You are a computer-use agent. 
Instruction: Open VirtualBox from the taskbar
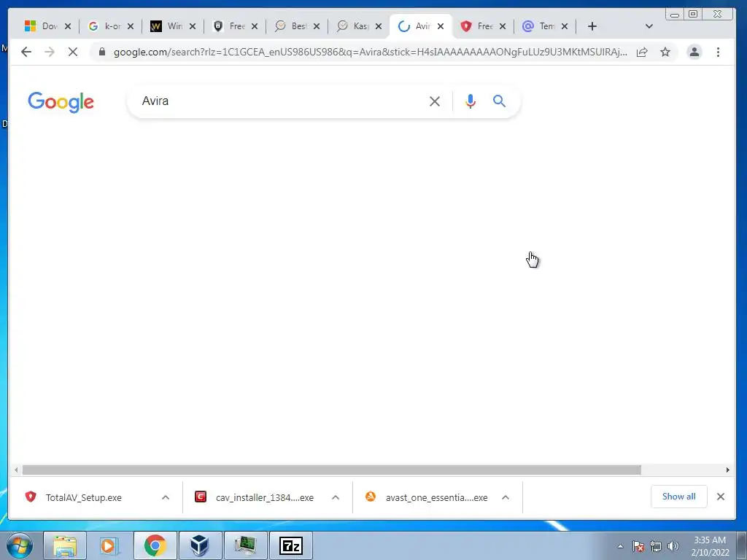[200, 545]
